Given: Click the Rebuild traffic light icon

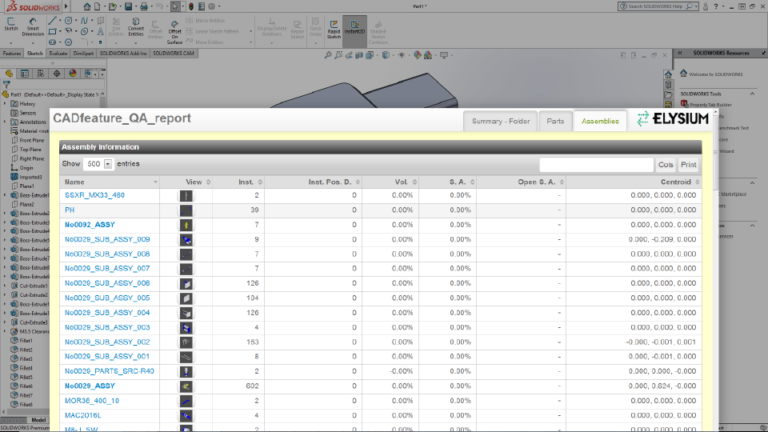Looking at the screenshot, I should click(191, 6).
